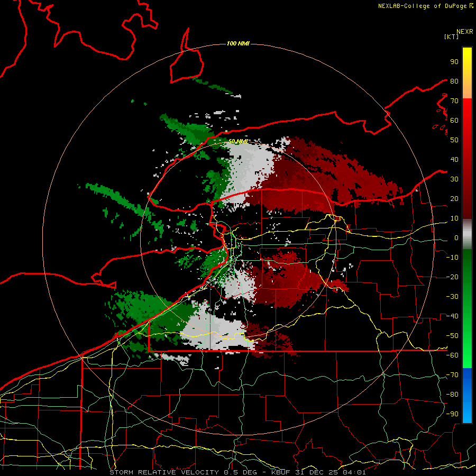
Task: Select the -50 value on velocity scale
Action: tap(452, 336)
